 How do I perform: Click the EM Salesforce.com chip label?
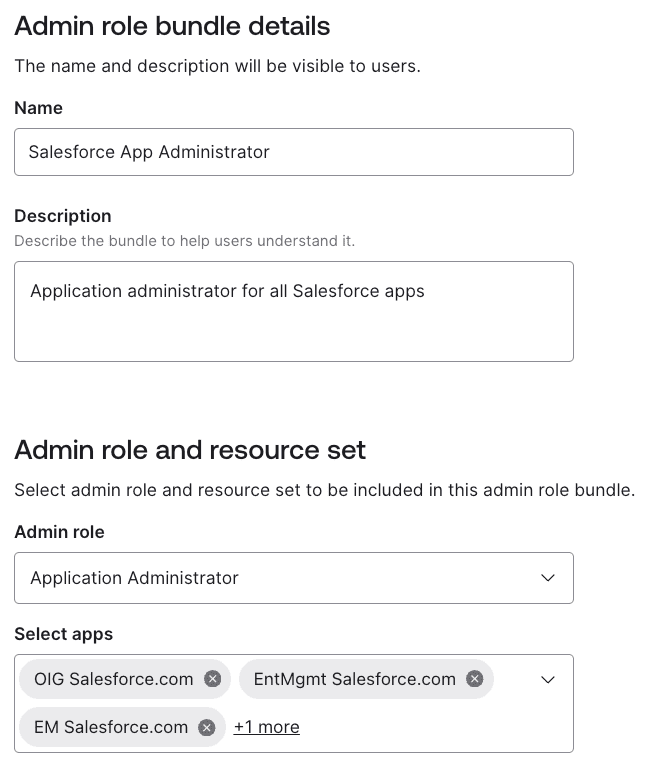[x=111, y=727]
